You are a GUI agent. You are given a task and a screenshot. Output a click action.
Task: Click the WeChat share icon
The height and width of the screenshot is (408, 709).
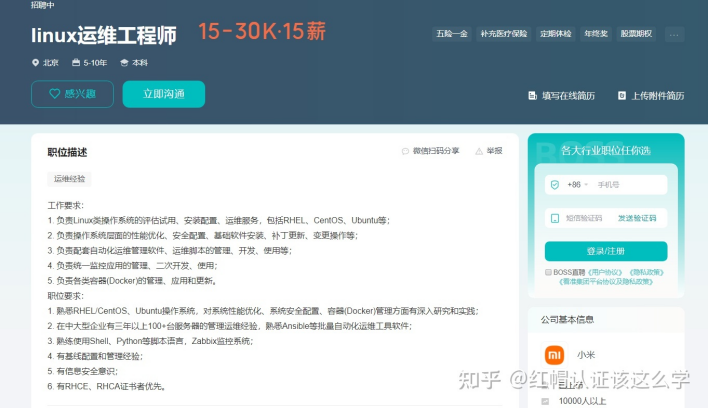(405, 151)
